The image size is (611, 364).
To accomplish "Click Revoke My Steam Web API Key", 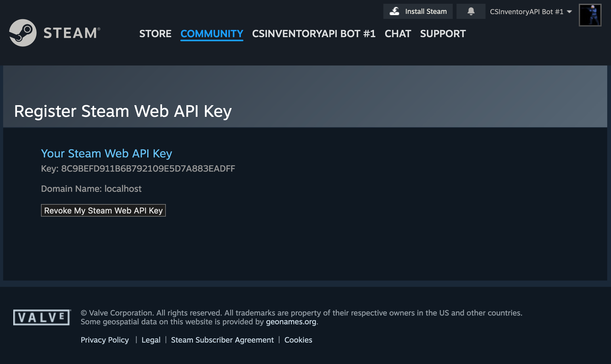I will click(103, 210).
